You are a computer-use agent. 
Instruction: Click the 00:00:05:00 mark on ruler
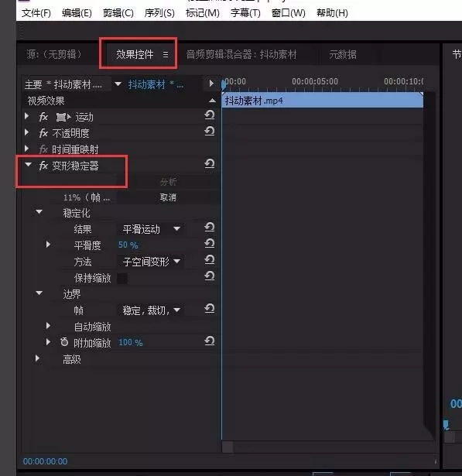click(315, 81)
